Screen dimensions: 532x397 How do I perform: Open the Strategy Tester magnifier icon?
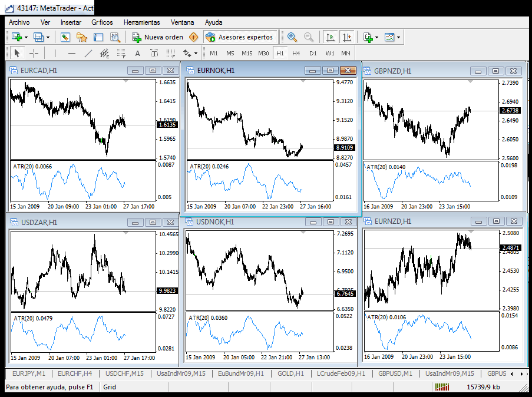[115, 37]
